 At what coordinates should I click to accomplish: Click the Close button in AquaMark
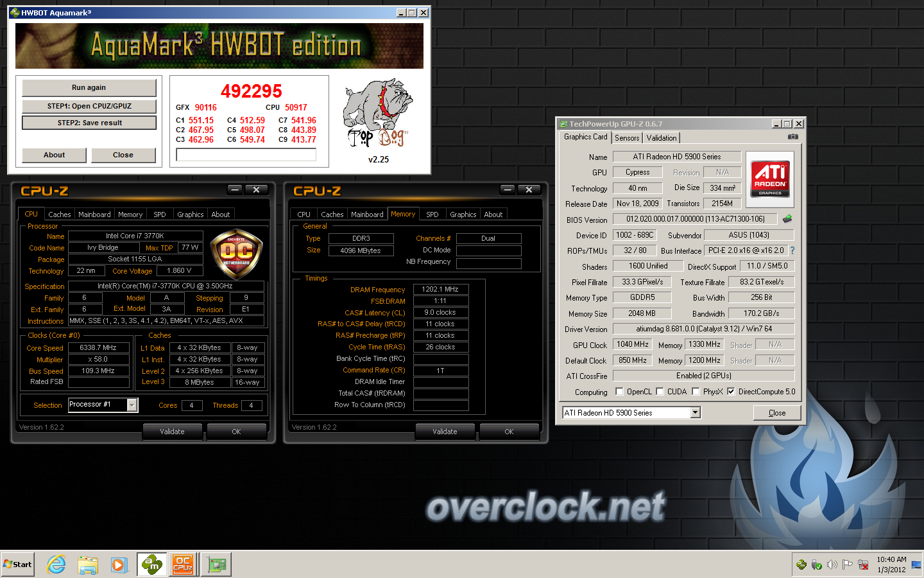pos(123,155)
